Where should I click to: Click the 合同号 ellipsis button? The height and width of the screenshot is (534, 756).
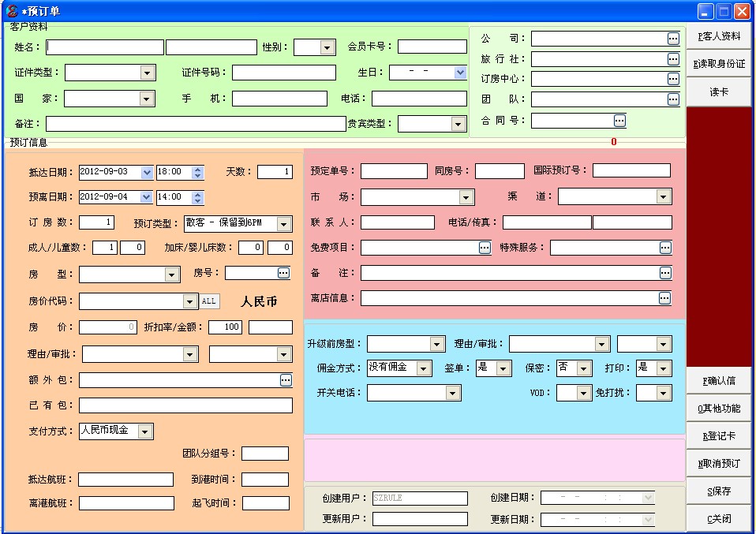[x=619, y=121]
